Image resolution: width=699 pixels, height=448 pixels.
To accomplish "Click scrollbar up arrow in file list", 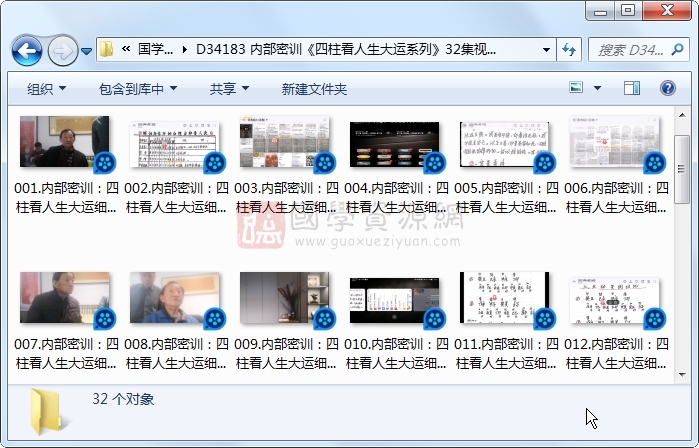I will pos(682,115).
